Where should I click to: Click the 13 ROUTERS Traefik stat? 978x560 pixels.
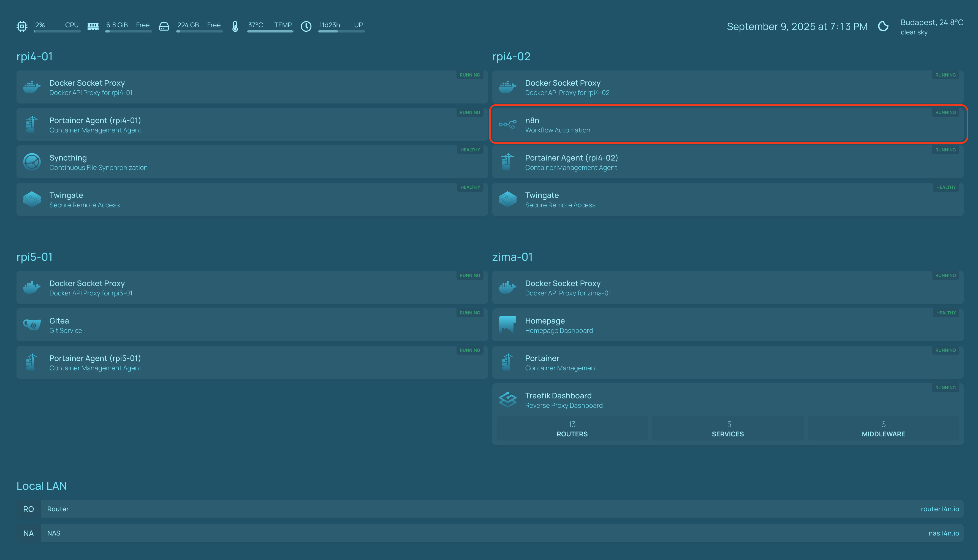572,428
